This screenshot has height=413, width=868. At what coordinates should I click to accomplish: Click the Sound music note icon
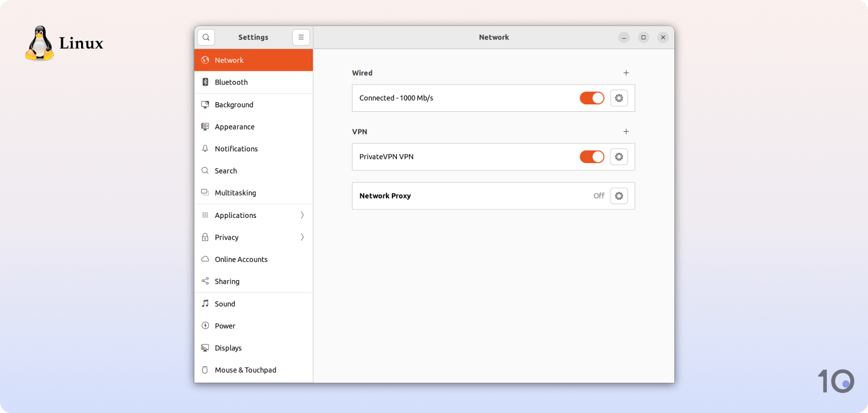click(x=205, y=303)
